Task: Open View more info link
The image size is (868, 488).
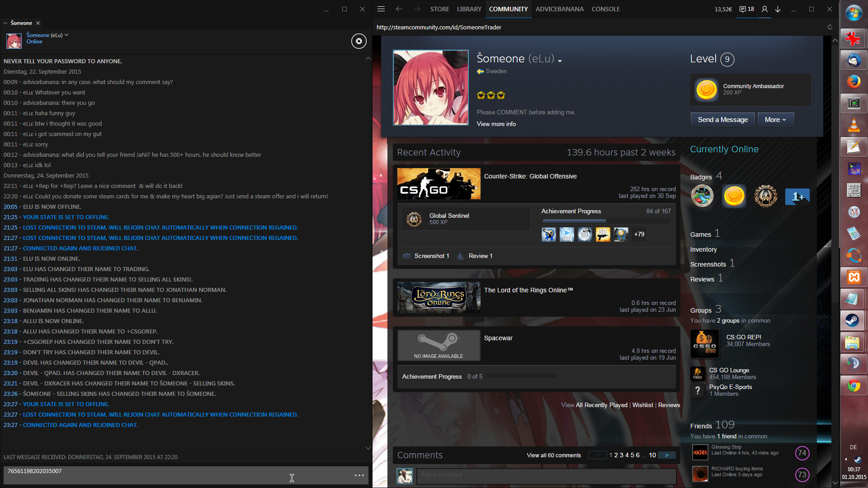Action: [496, 124]
